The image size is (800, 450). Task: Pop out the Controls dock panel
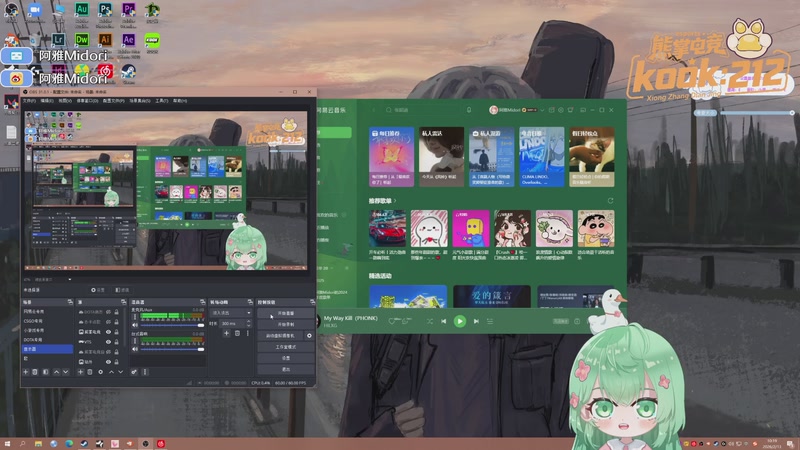[x=313, y=302]
